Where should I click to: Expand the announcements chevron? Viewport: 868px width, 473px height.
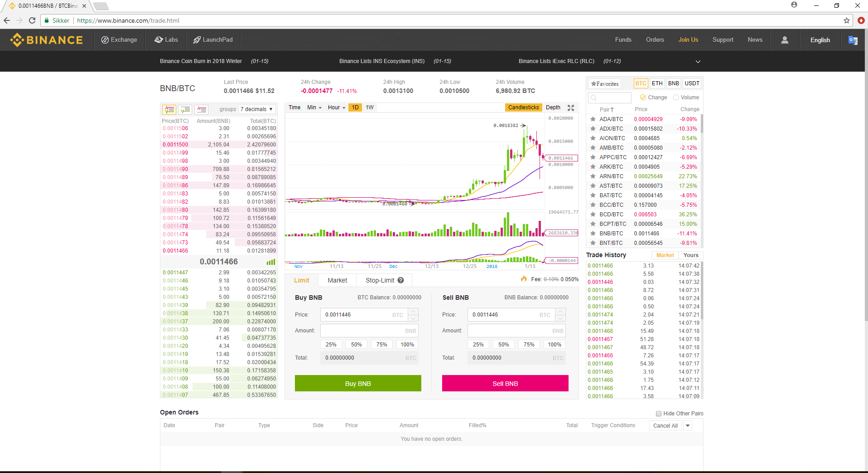tap(698, 61)
